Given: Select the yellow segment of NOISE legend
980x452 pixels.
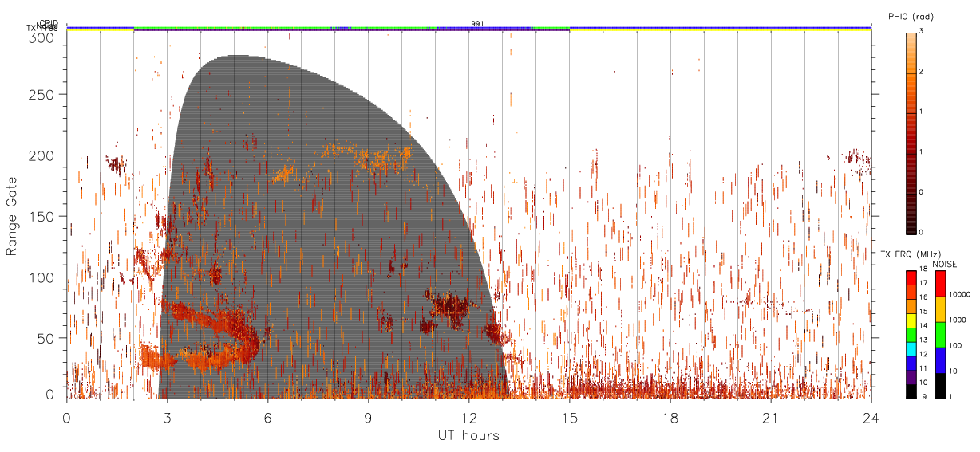Looking at the screenshot, I should [x=940, y=309].
